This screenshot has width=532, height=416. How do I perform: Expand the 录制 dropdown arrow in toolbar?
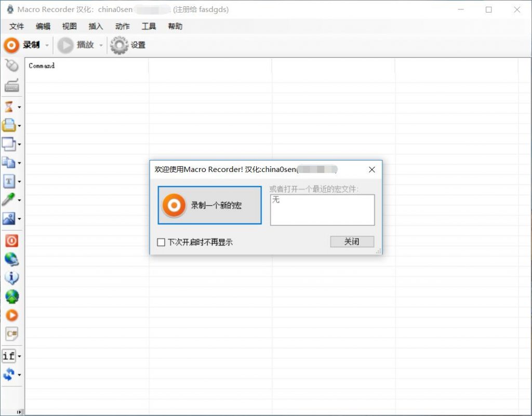click(47, 46)
